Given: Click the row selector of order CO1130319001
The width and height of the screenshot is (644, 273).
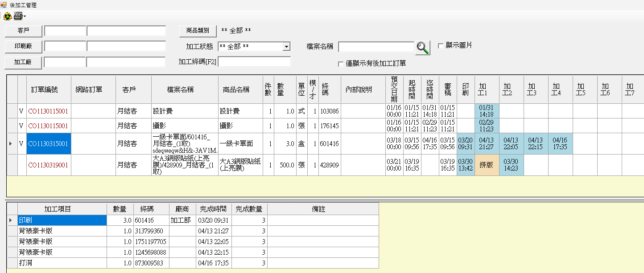Looking at the screenshot, I should (x=12, y=165).
